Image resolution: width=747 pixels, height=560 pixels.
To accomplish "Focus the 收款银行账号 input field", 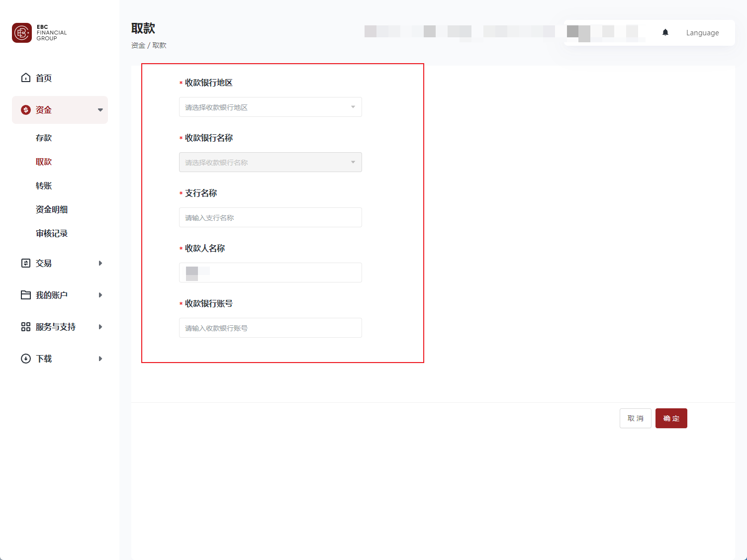I will [x=271, y=328].
